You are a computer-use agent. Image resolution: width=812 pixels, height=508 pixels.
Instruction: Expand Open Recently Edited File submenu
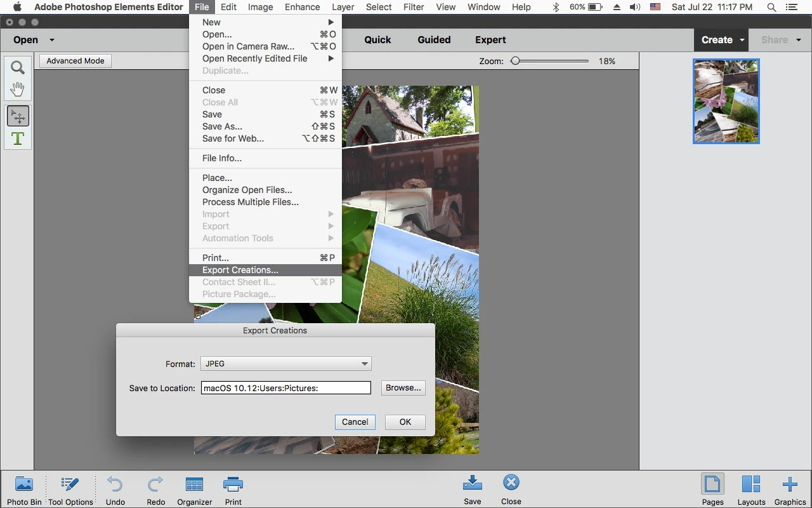click(265, 58)
